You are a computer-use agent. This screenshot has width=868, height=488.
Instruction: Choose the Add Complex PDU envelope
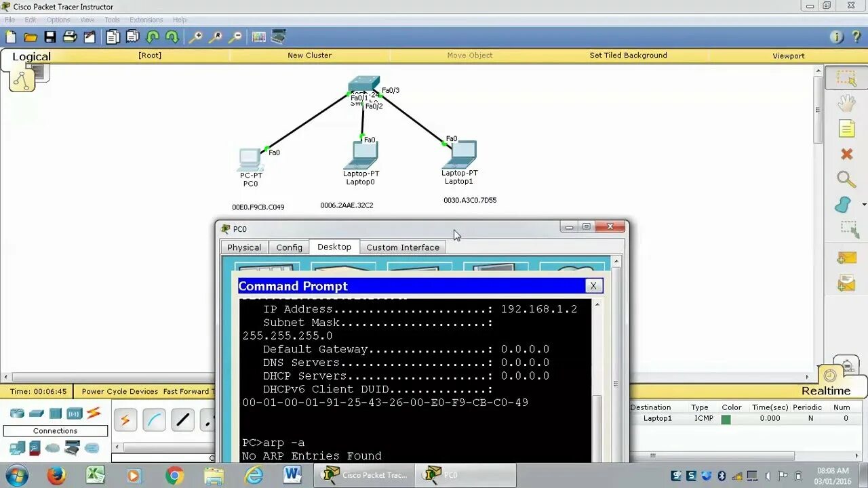(846, 283)
